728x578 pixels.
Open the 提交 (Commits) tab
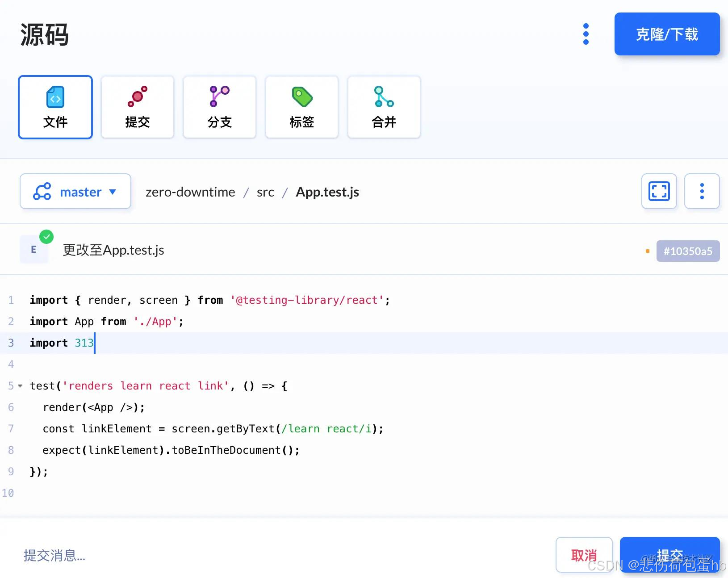point(138,107)
